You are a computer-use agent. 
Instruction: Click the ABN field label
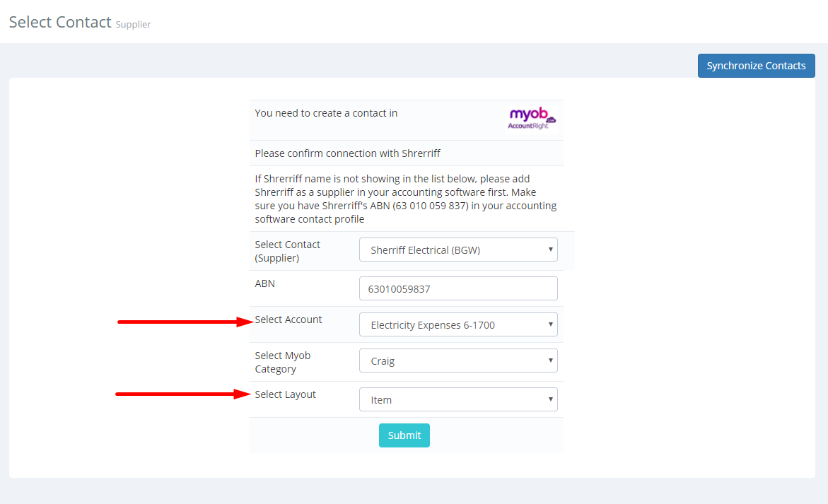point(264,283)
